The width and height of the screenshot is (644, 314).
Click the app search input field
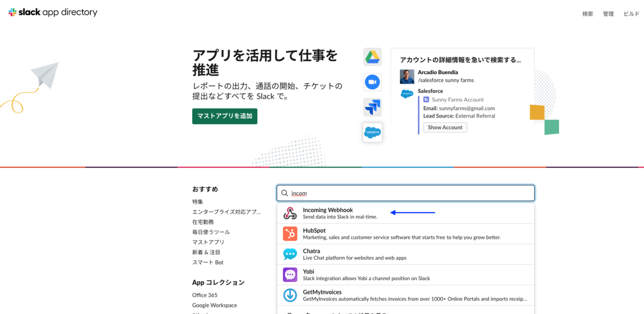(406, 193)
